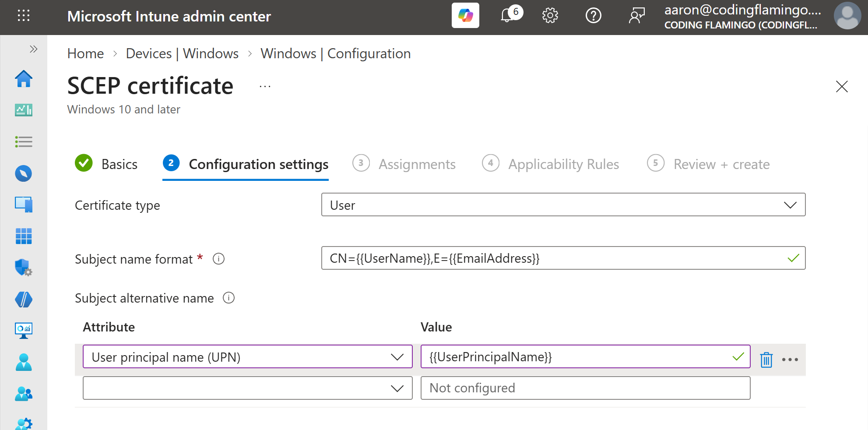Open Devices in the sidebar
This screenshot has height=430, width=868.
(24, 204)
